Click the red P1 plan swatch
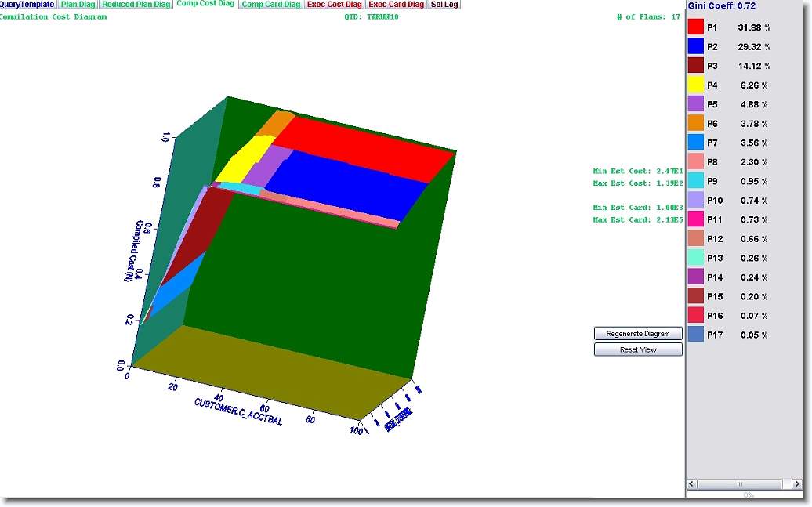 [696, 27]
